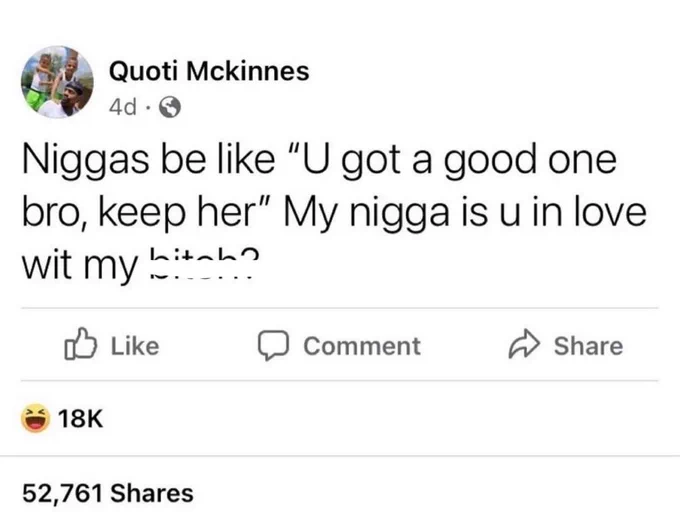Click the speech bubble Comment icon
The height and width of the screenshot is (518, 680).
click(x=270, y=346)
